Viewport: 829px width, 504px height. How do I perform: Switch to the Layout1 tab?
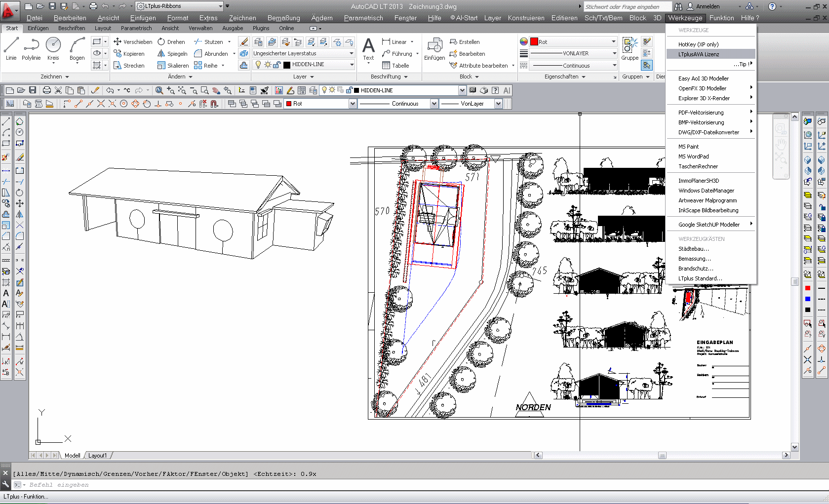coord(97,456)
